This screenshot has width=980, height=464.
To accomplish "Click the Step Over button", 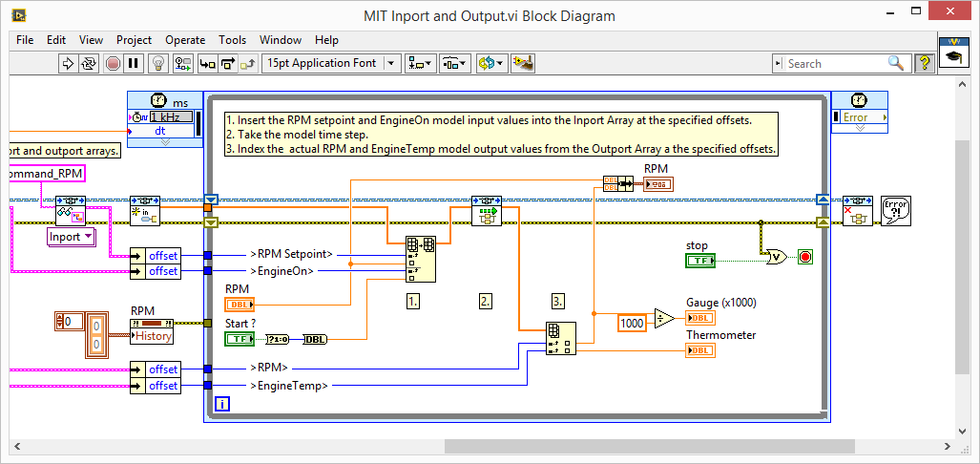I will tap(227, 63).
